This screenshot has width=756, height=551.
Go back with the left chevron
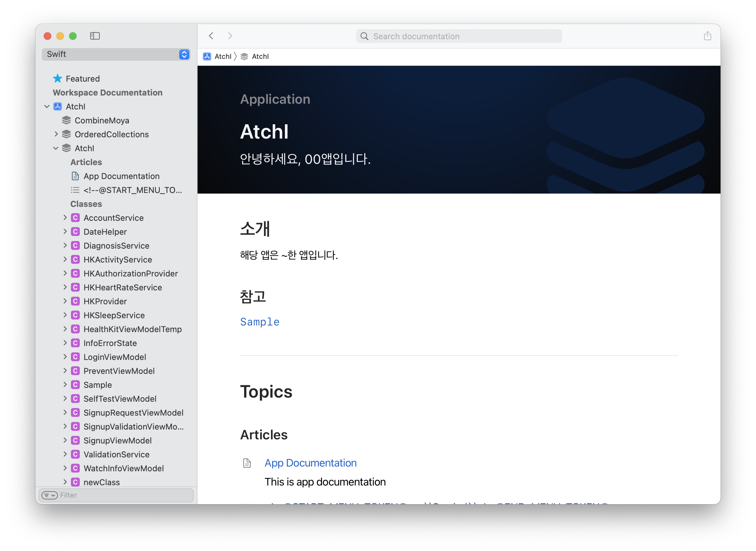[x=211, y=36]
